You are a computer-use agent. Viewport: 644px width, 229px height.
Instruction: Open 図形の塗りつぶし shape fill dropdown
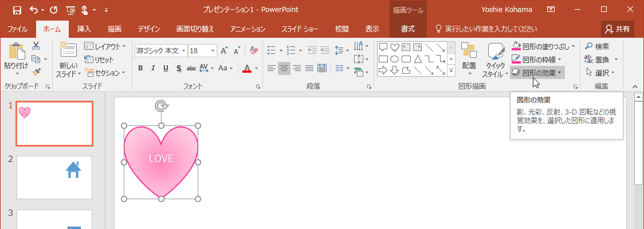[x=543, y=46]
